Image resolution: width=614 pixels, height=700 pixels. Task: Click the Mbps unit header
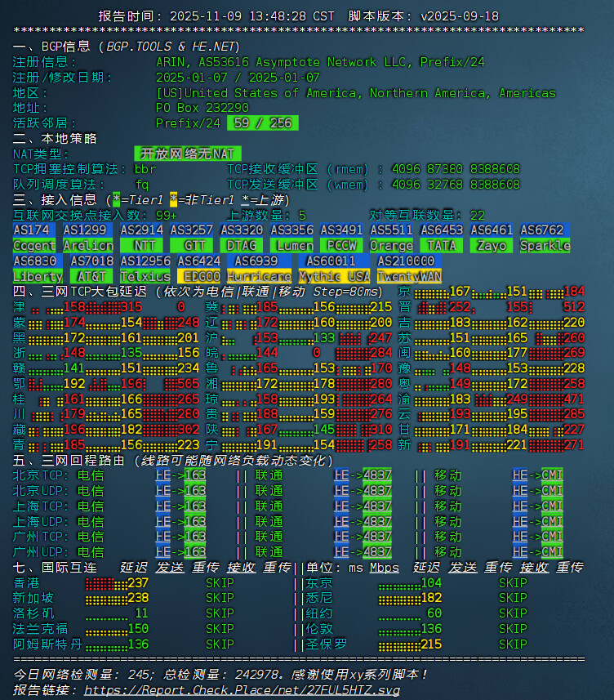tap(385, 568)
